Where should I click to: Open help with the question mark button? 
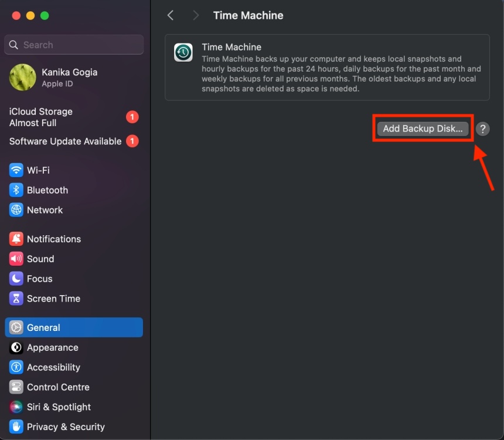click(x=482, y=128)
